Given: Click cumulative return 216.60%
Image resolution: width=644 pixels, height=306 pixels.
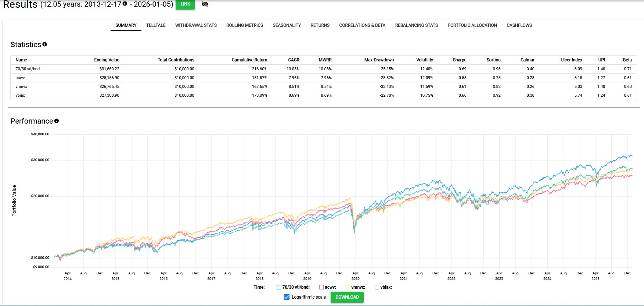Looking at the screenshot, I should pos(259,69).
